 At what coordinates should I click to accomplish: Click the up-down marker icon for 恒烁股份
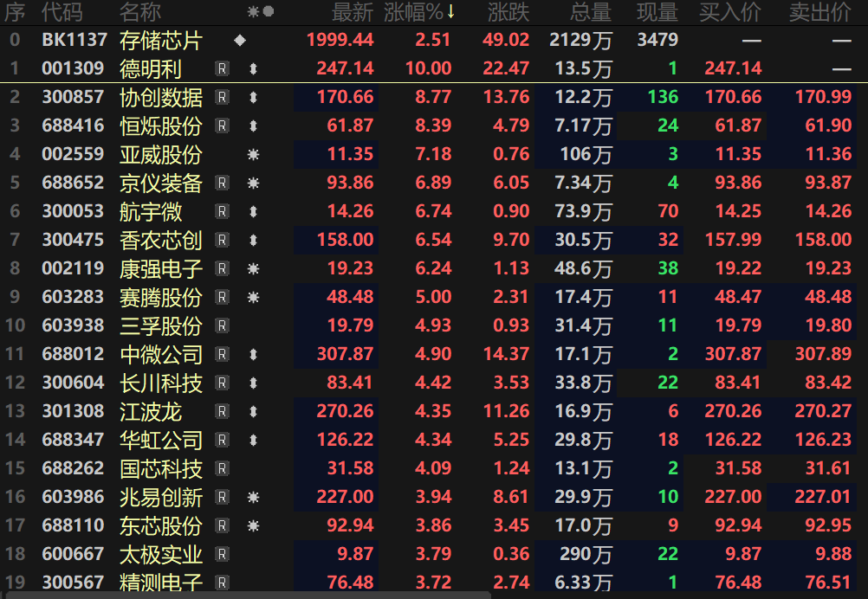tap(253, 126)
